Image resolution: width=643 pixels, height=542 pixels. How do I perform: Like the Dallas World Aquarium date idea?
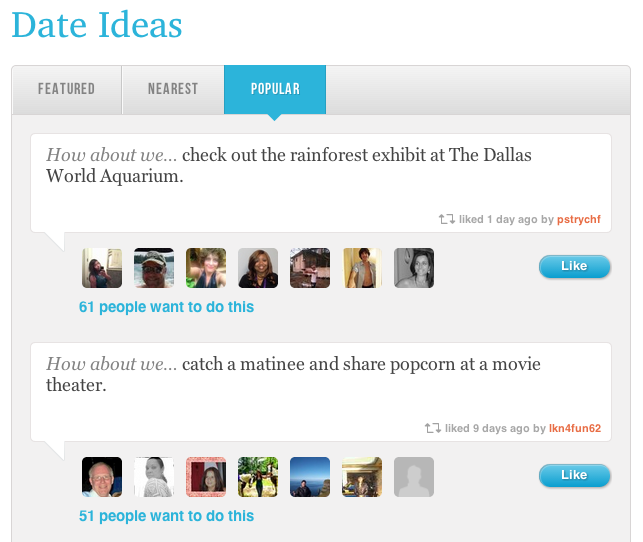(574, 266)
